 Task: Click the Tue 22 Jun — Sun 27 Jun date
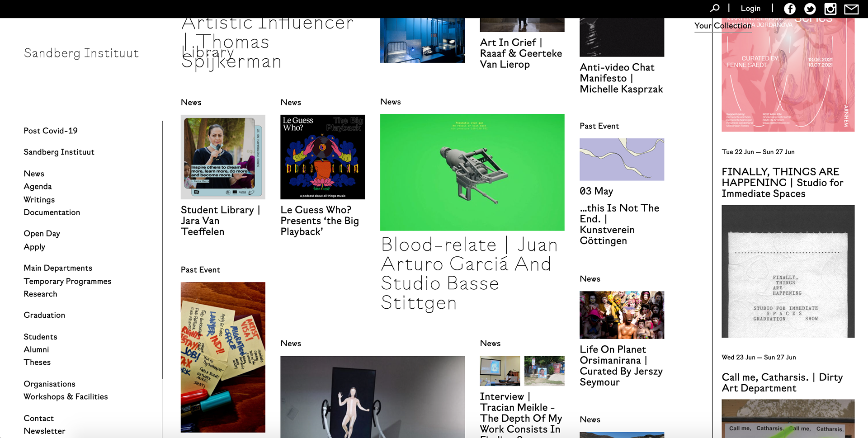click(x=758, y=152)
